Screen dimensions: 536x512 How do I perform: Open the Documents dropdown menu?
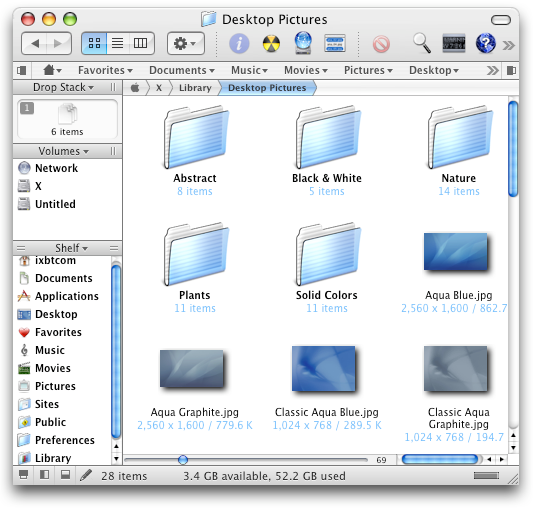click(x=182, y=70)
